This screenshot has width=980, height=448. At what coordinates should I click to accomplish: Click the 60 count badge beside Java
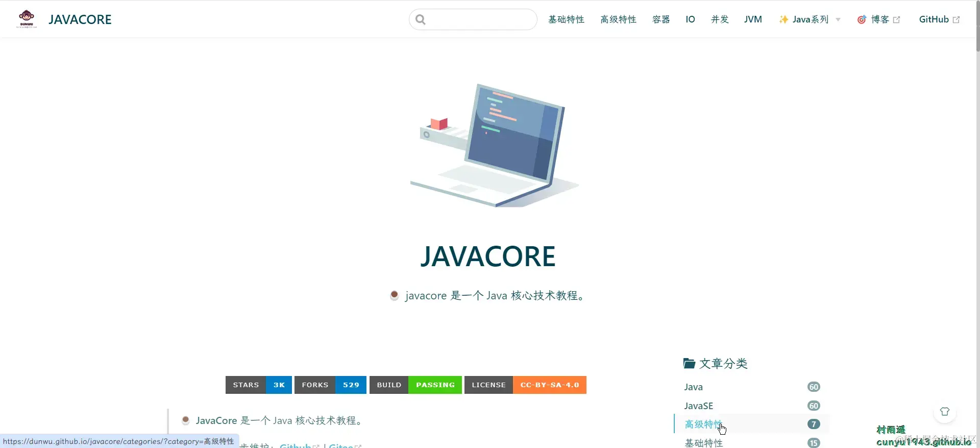point(814,387)
